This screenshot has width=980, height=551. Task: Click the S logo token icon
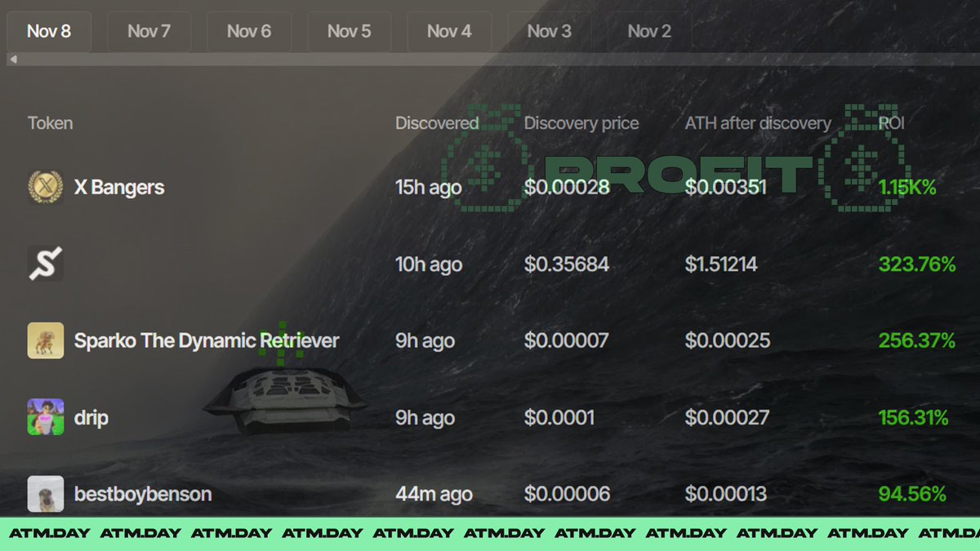pyautogui.click(x=46, y=264)
